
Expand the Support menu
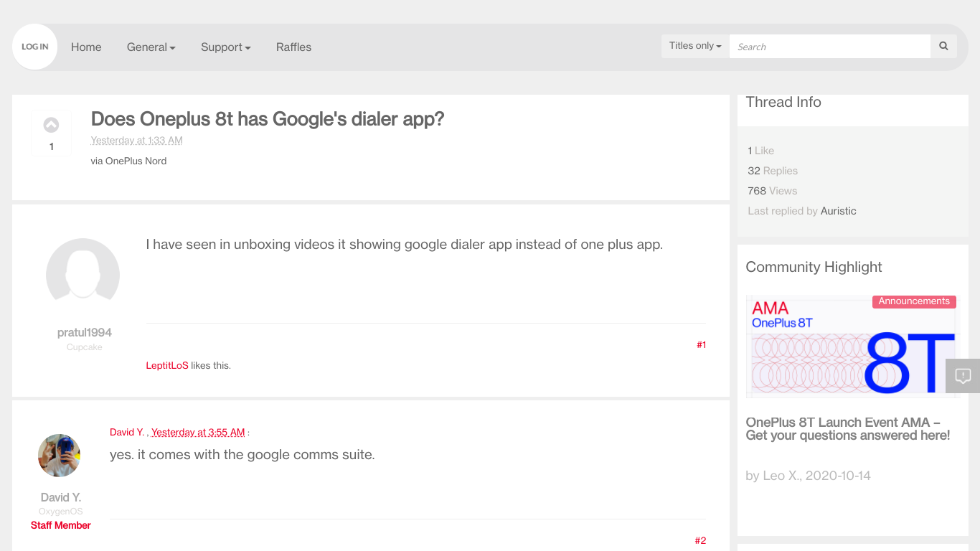click(226, 47)
